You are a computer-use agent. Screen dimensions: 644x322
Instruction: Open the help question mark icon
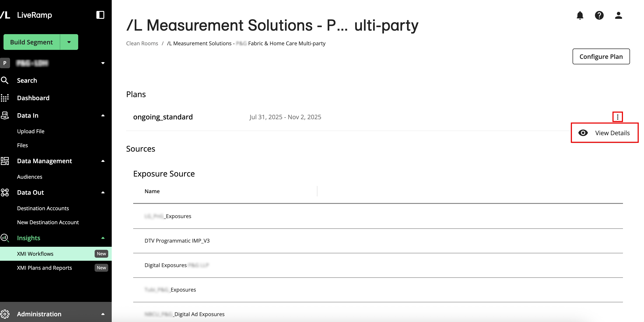599,16
